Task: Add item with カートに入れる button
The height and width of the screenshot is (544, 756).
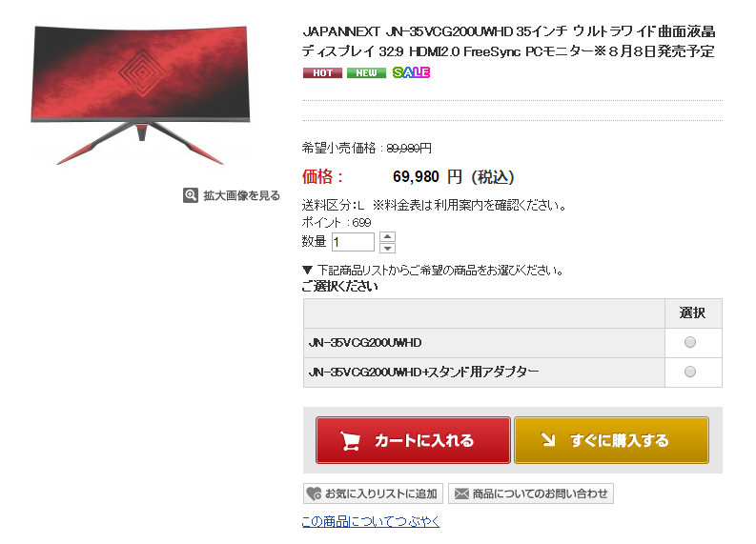Action: [x=413, y=440]
